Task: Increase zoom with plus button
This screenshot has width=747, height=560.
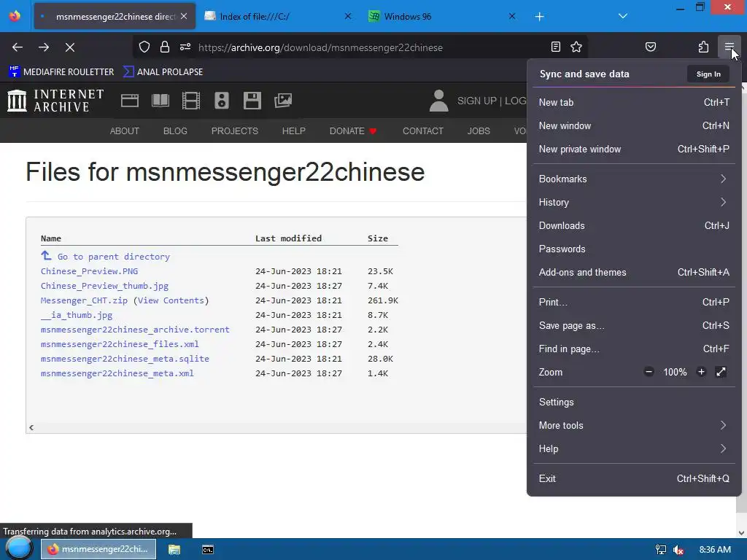Action: point(701,372)
